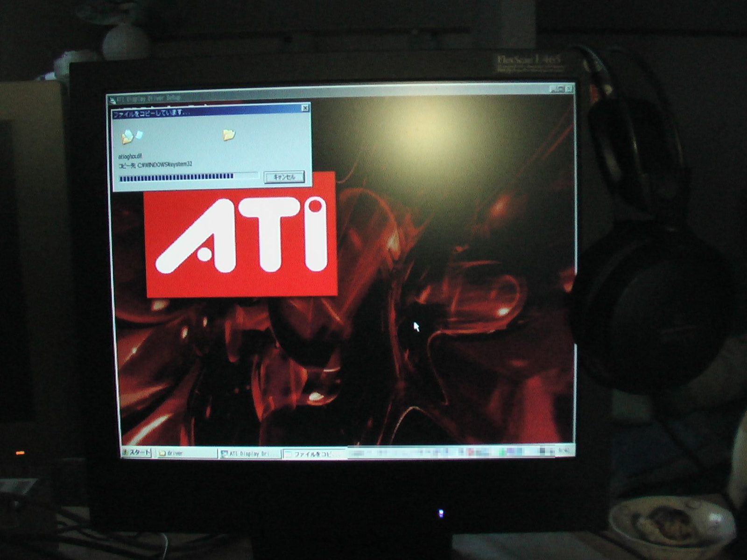Close the ATI Display Driver Setup window
The height and width of the screenshot is (560, 747).
[x=570, y=88]
